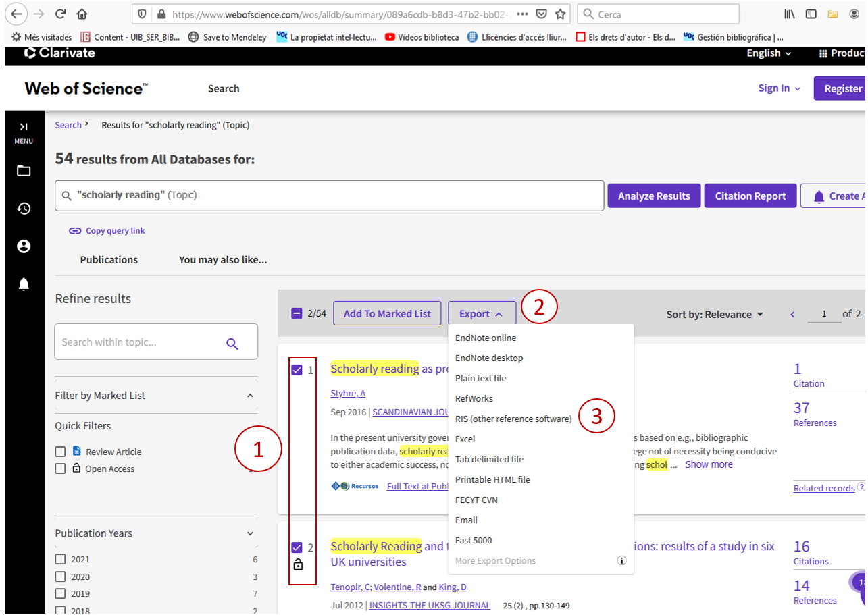Viewport: 868px width, 615px height.
Task: Open the browser home page icon
Action: (82, 14)
